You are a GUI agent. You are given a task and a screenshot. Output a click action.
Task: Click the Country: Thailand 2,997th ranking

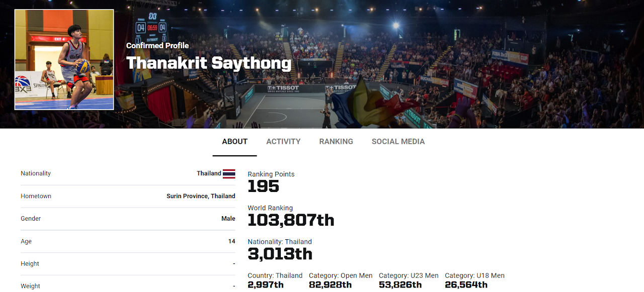[x=266, y=285]
